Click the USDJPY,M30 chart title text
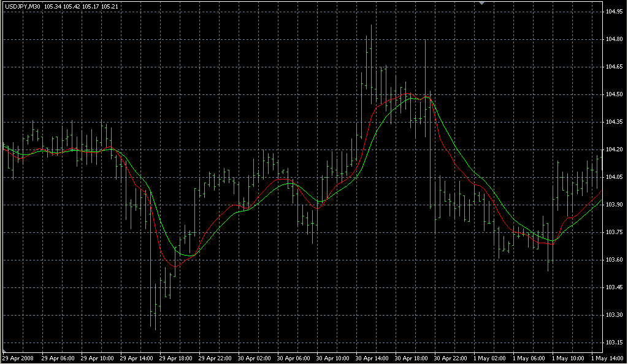628x364 pixels. click(23, 6)
